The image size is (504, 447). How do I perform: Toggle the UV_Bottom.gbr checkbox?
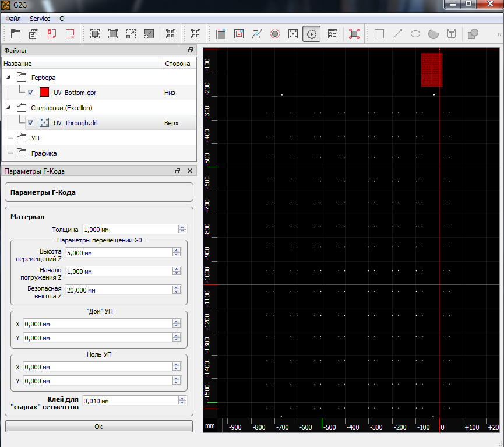pyautogui.click(x=30, y=92)
